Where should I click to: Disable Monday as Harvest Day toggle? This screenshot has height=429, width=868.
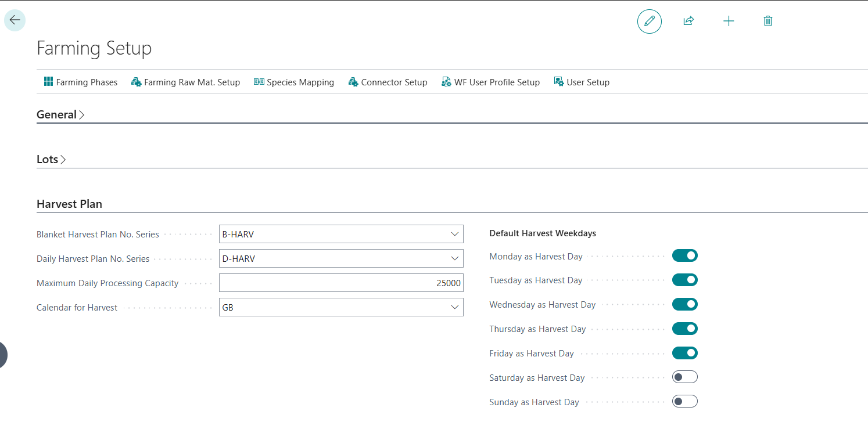tap(684, 256)
